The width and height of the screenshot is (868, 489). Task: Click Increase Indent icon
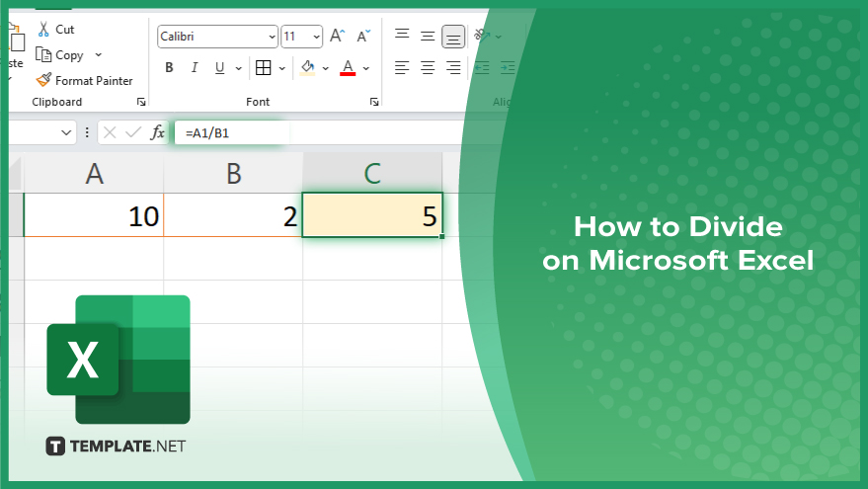508,67
